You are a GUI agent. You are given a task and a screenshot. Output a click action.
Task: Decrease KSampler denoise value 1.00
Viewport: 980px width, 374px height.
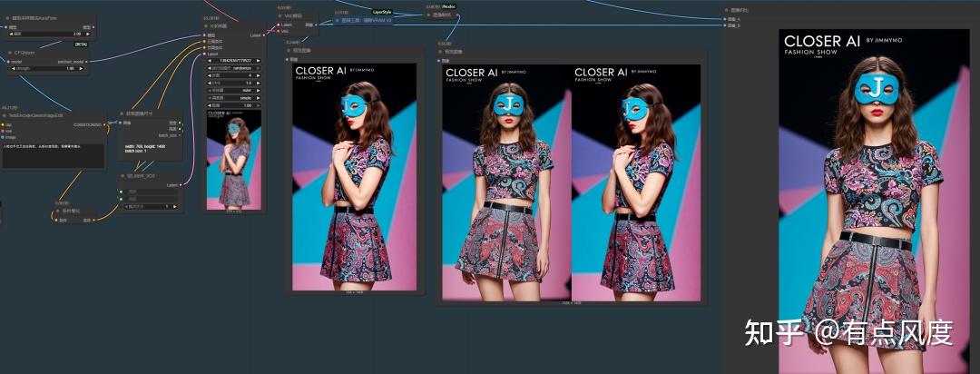point(211,105)
